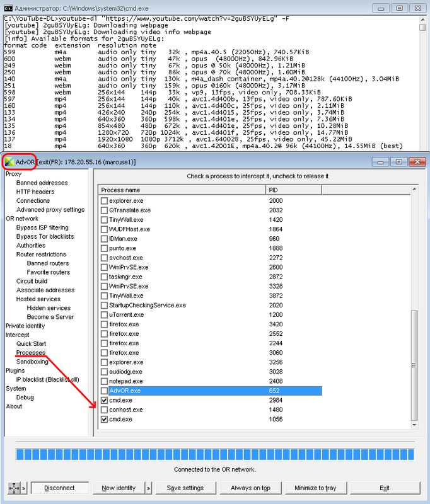Viewport: 430px width, 504px height.
Task: Check the QTranslate.exe process box
Action: pos(104,210)
